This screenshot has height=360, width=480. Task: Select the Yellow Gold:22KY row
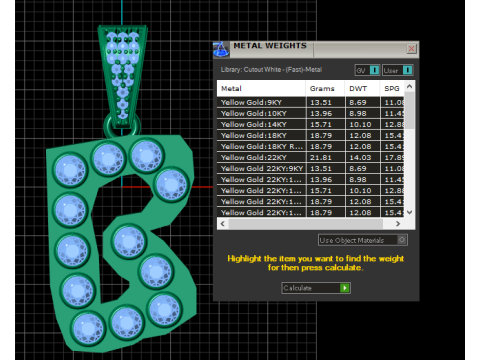click(310, 157)
